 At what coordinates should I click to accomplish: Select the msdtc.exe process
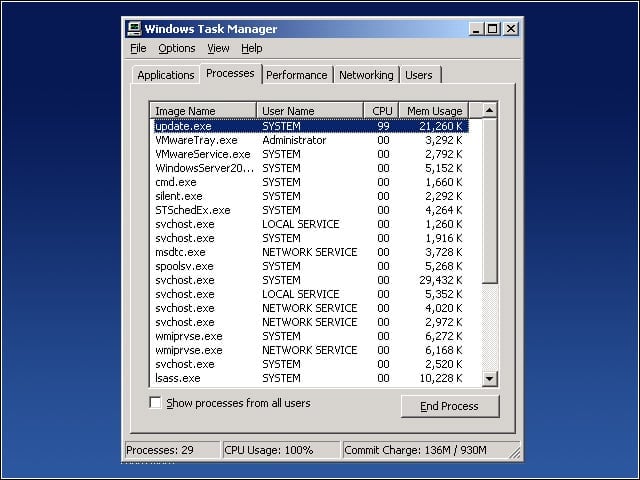(311, 252)
